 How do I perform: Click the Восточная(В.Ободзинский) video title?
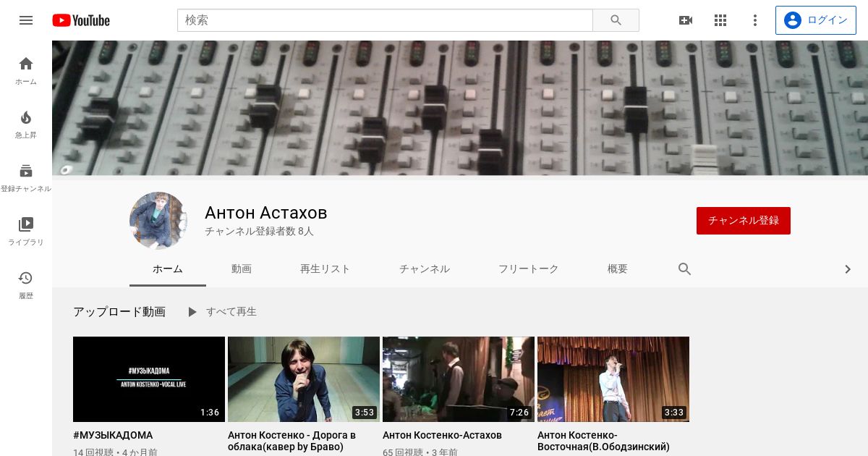coord(604,441)
